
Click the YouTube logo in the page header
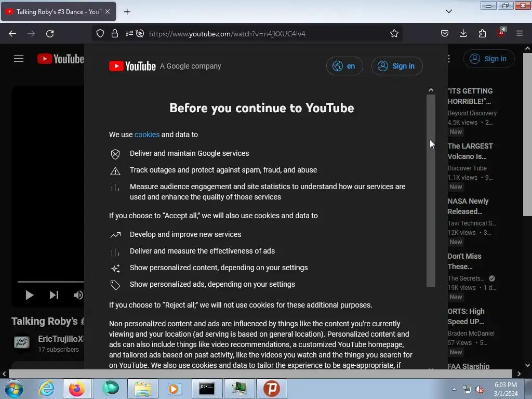[61, 59]
